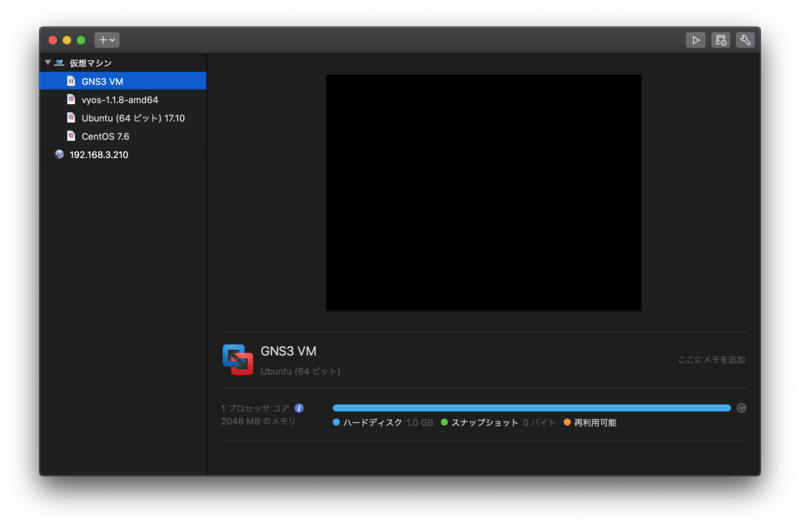Collapse the 仮想マシン tree group
800x528 pixels.
point(47,62)
